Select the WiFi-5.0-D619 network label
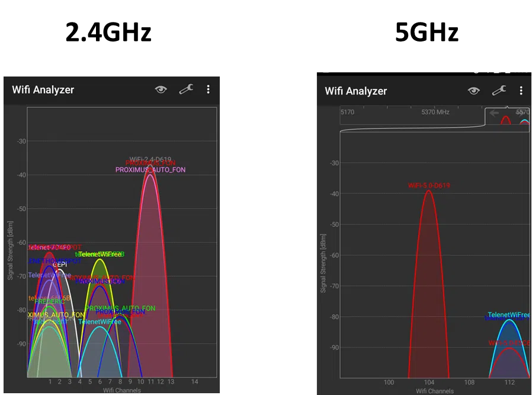 click(429, 186)
